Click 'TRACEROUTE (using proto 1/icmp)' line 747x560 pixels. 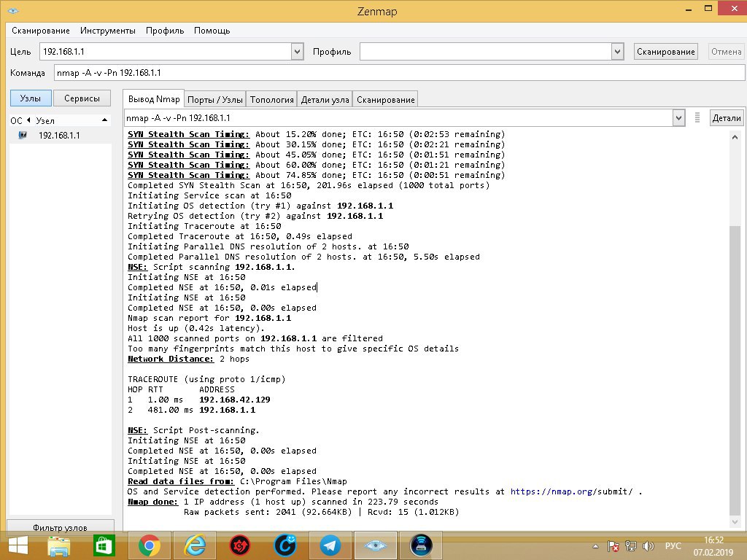coord(206,379)
